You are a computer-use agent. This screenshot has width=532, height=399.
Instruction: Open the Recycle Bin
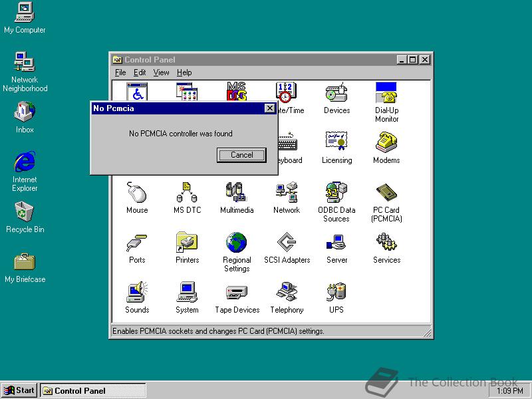point(25,211)
